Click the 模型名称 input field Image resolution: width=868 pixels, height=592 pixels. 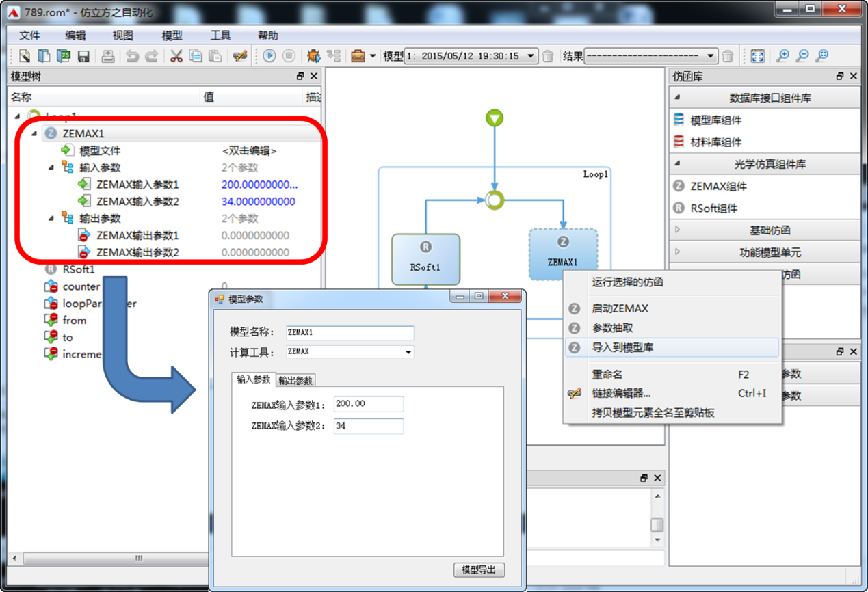point(350,333)
